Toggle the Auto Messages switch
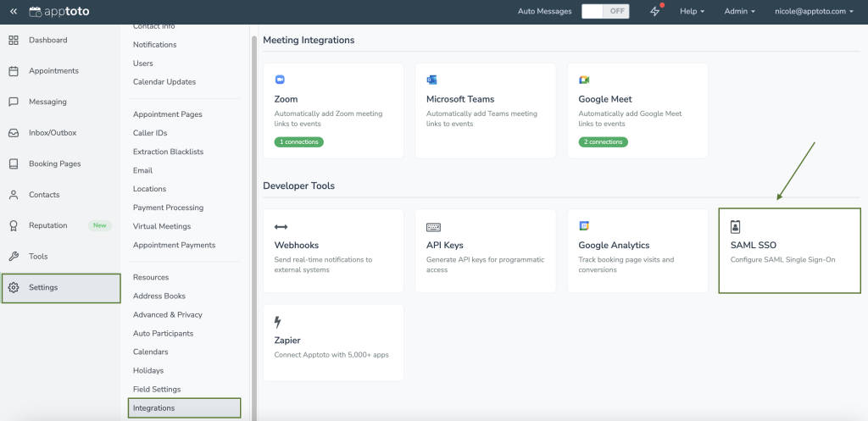868x421 pixels. [605, 11]
